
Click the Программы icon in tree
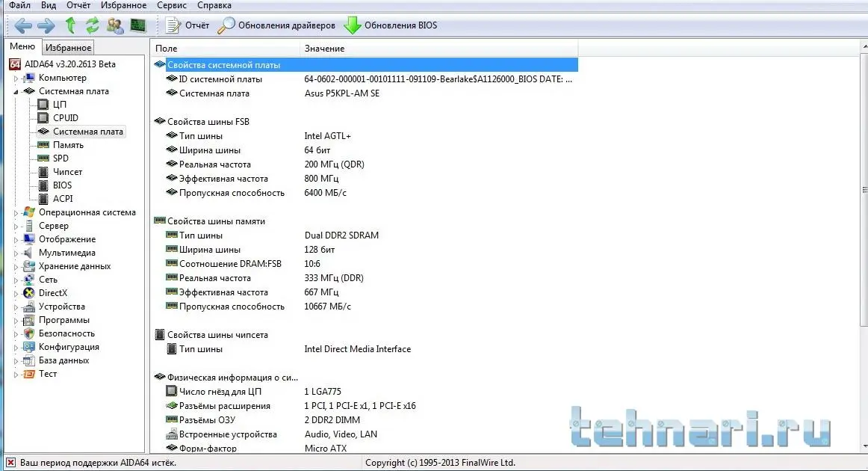[x=29, y=320]
